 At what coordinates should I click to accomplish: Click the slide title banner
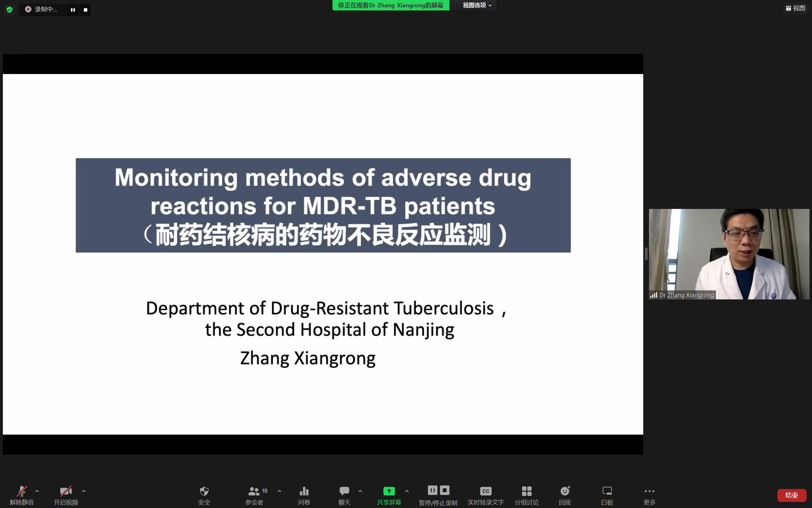[x=323, y=205]
